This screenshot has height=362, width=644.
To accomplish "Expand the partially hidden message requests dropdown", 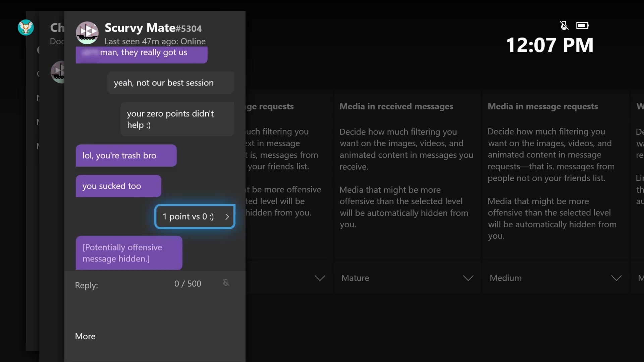I will pos(319,278).
